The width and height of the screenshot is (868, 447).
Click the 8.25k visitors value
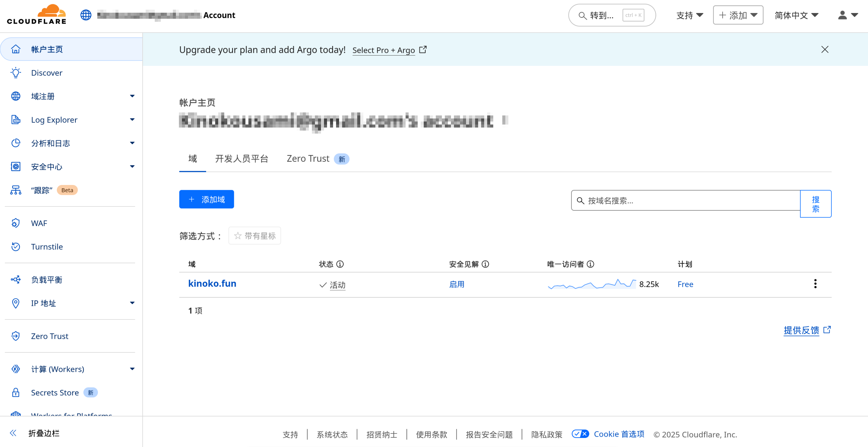coord(649,284)
